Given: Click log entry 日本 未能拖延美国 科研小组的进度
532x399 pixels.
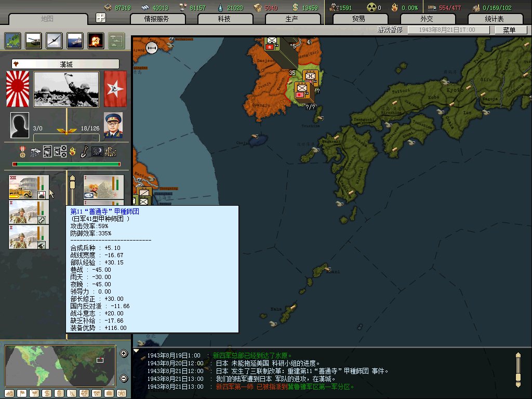Looking at the screenshot, I should pyautogui.click(x=268, y=363).
